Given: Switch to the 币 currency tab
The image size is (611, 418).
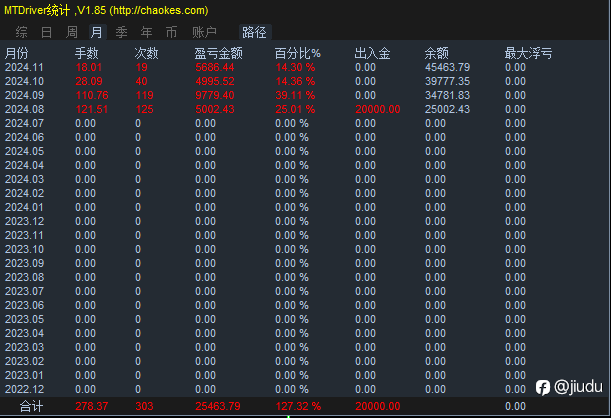Looking at the screenshot, I should tap(171, 32).
